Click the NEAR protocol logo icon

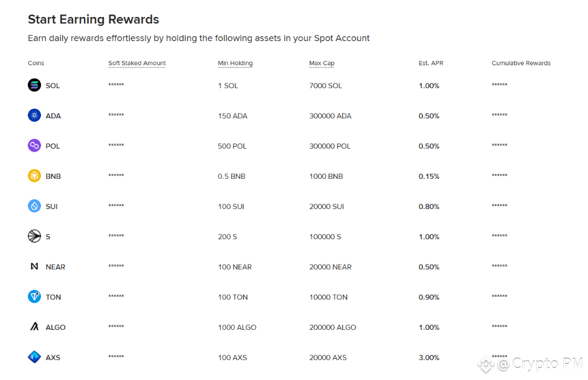click(34, 266)
